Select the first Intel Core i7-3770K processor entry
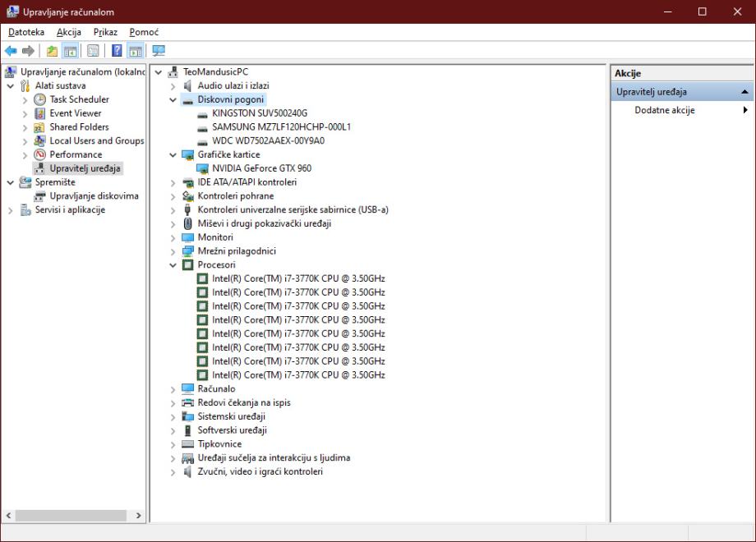This screenshot has width=756, height=542. click(x=298, y=278)
